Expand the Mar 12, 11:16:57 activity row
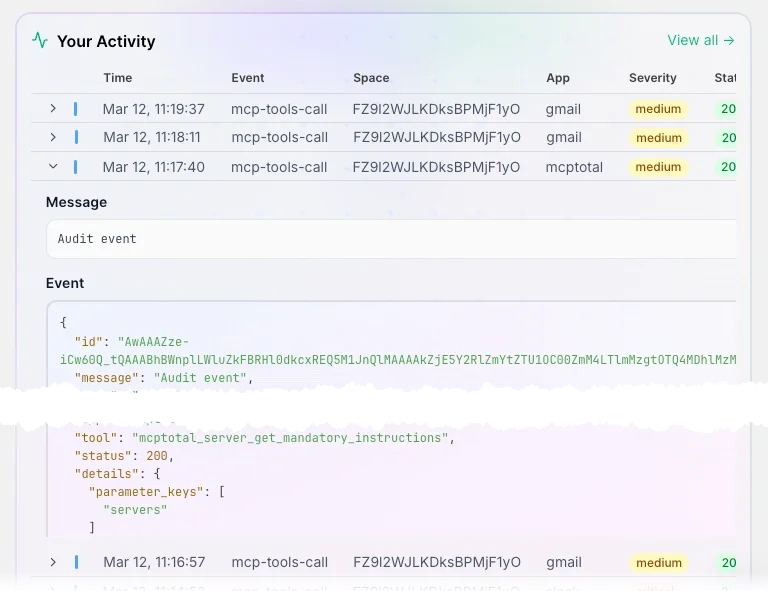Screen dimensions: 768x591 (x=53, y=562)
